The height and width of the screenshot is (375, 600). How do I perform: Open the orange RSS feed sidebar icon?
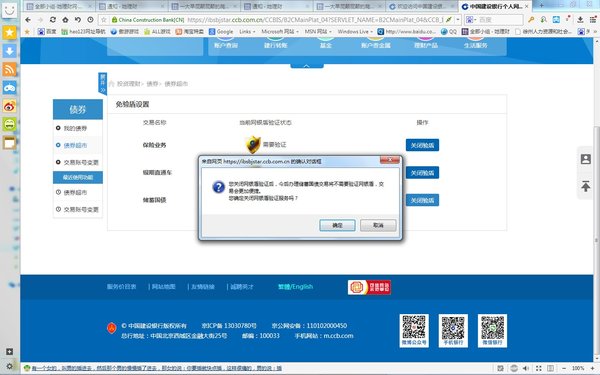pos(10,69)
